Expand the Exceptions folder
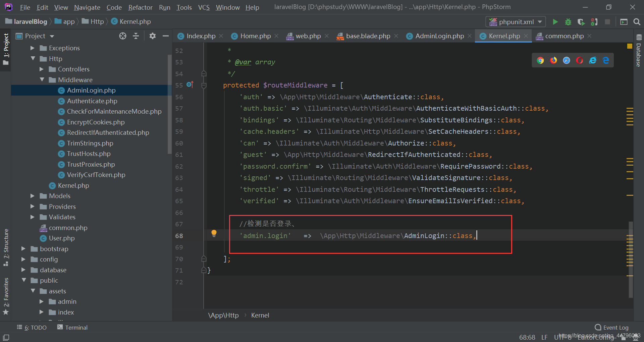Image resolution: width=644 pixels, height=342 pixels. coord(33,48)
